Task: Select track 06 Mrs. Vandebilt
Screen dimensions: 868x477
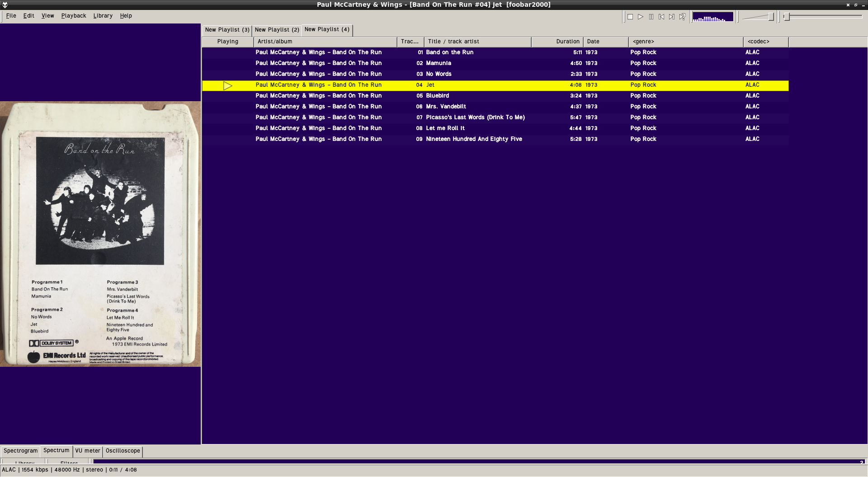Action: 495,107
